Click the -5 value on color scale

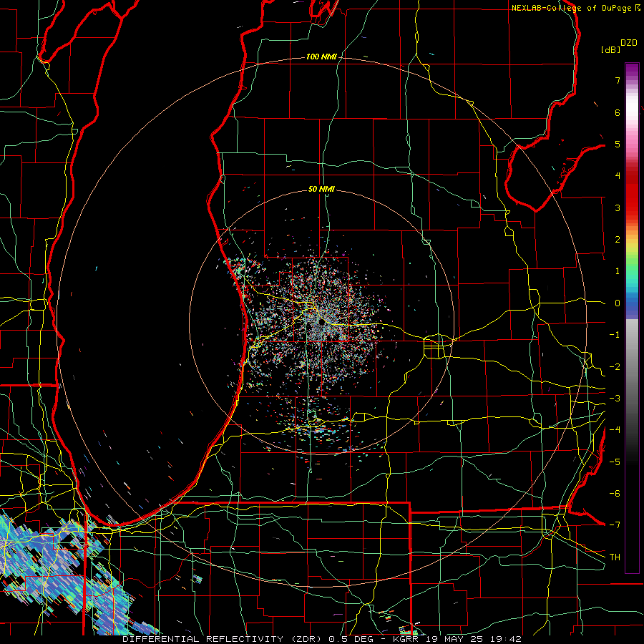tap(615, 462)
